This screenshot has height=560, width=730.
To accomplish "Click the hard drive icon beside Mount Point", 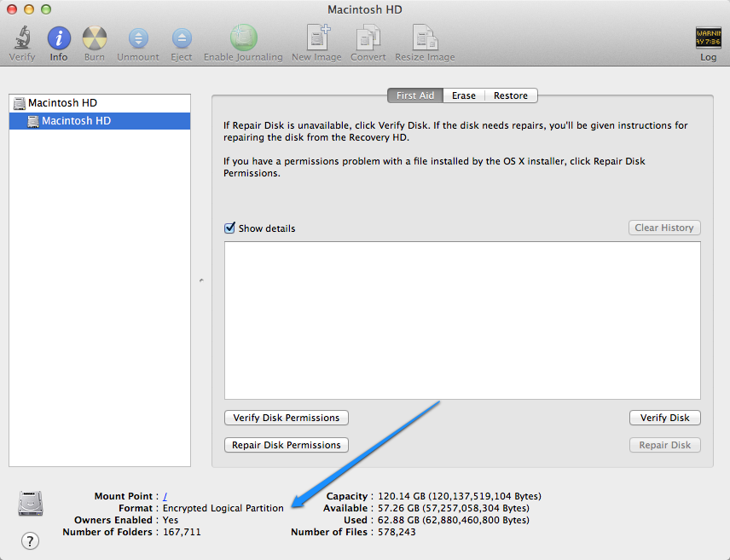I will pos(31,503).
